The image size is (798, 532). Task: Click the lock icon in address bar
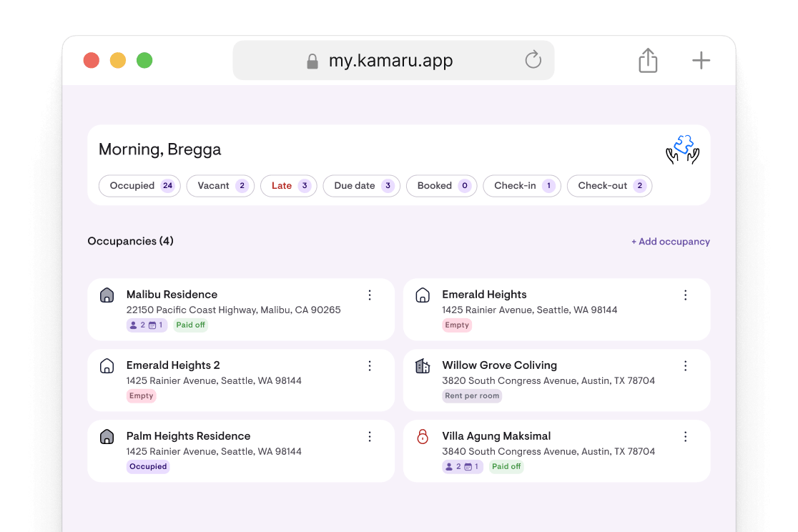[312, 61]
